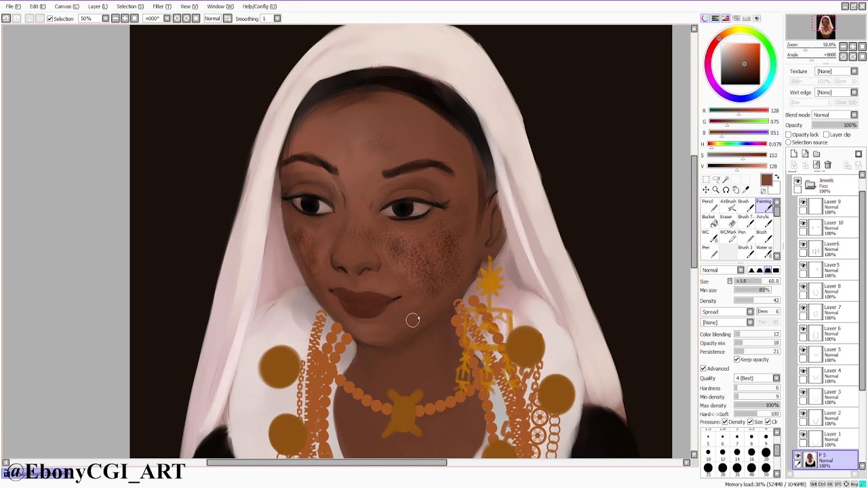This screenshot has height=488, width=868.
Task: Select the Selection source radio button
Action: 789,142
